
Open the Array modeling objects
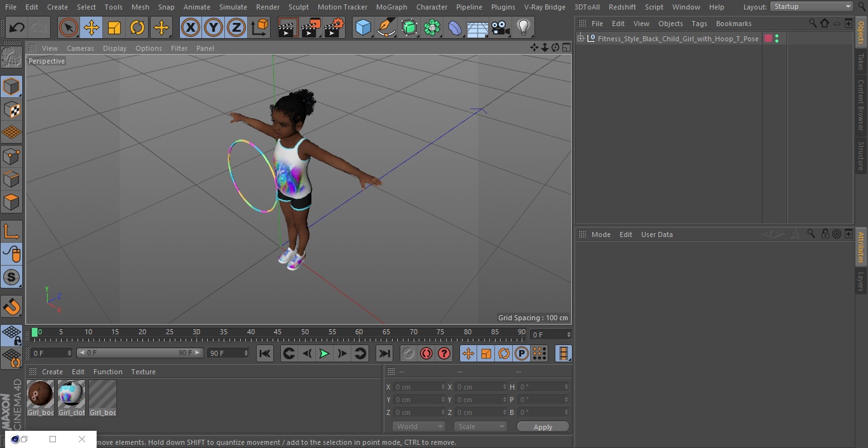[432, 27]
